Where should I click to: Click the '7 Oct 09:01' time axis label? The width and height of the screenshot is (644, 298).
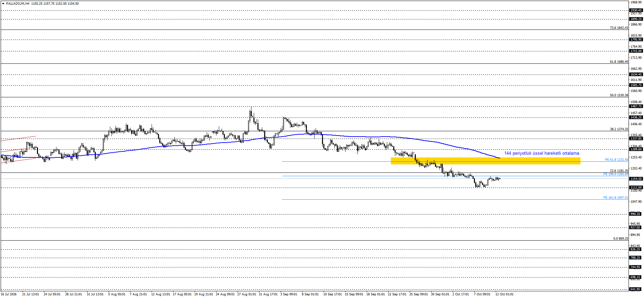pyautogui.click(x=482, y=294)
